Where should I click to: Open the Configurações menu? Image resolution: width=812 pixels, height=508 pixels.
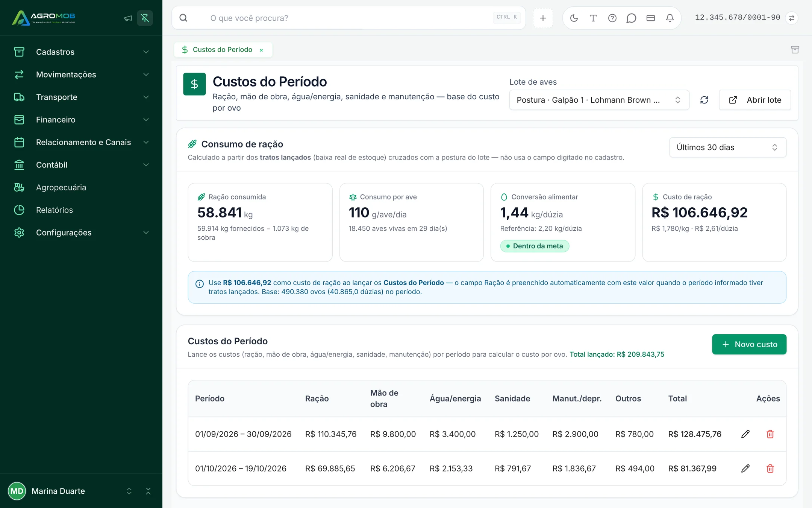click(x=81, y=233)
